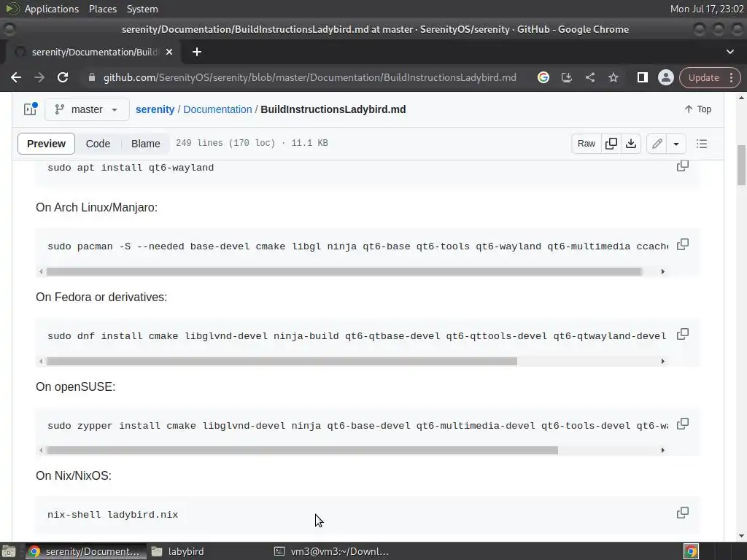
Task: Copy raw file contents
Action: click(611, 144)
